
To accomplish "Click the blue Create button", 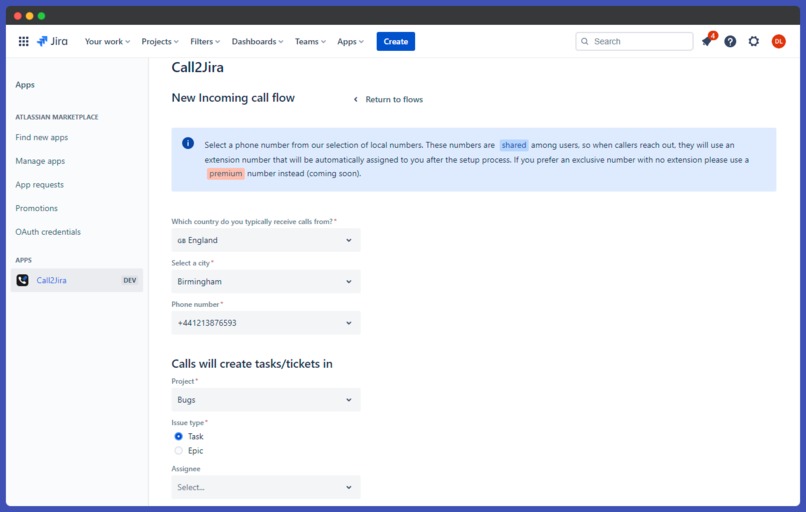I will tap(395, 41).
